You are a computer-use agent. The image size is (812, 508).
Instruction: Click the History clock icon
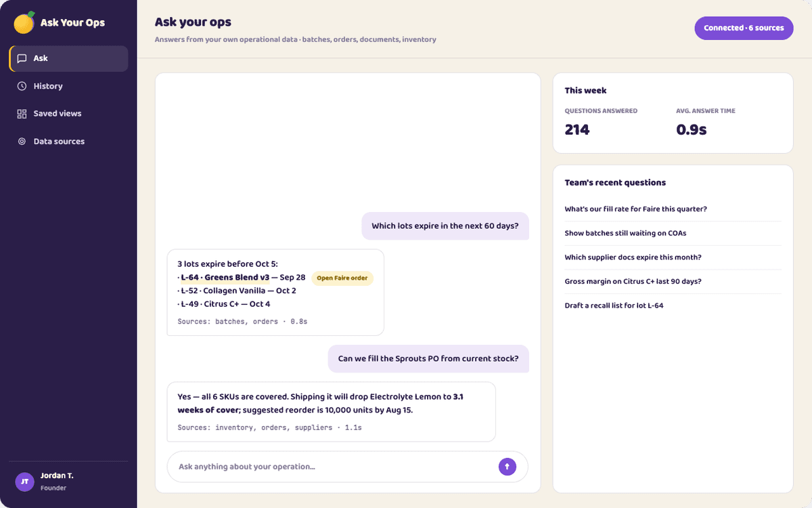pyautogui.click(x=22, y=86)
